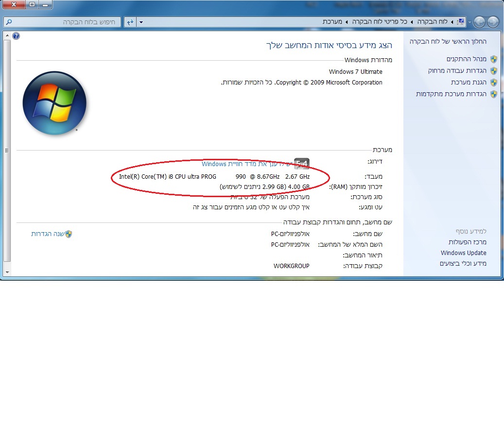The width and height of the screenshot is (504, 441).
Task: Click the vertical scrollbar thumb
Action: click(x=7, y=151)
